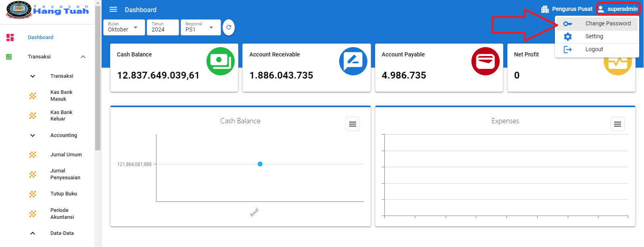The width and height of the screenshot is (644, 247).
Task: Click the blue Account Receivable icon
Action: 353,61
